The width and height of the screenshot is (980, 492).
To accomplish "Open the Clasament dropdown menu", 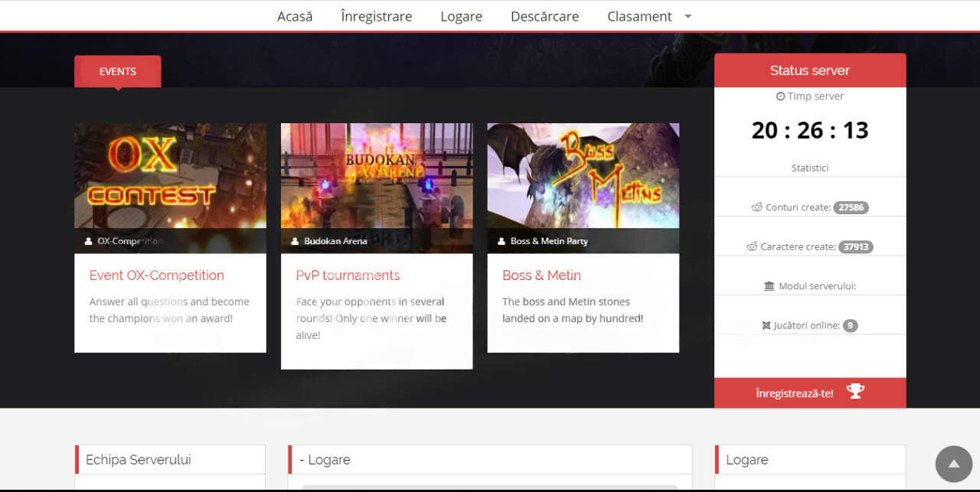I will 639,15.
